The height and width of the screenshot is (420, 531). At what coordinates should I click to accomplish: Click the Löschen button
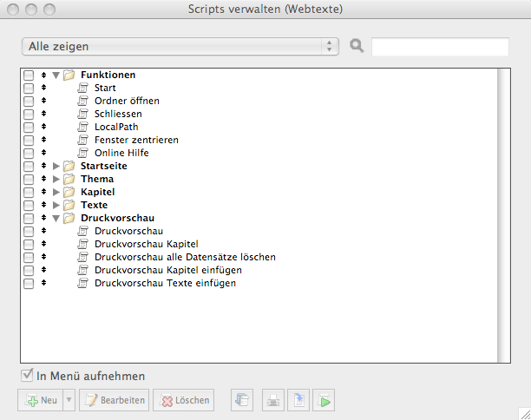tap(184, 400)
